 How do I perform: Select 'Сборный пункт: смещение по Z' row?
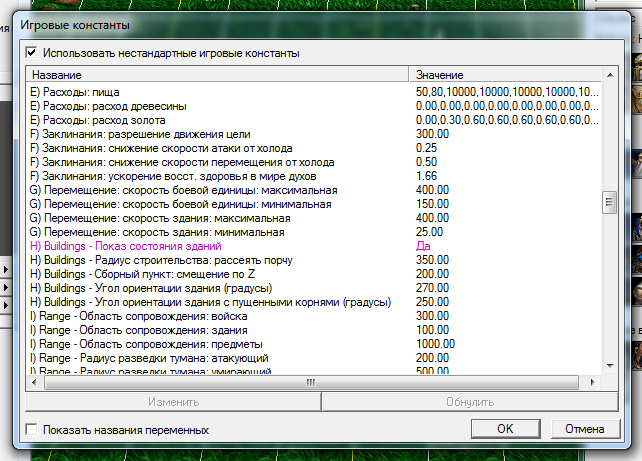pos(314,274)
